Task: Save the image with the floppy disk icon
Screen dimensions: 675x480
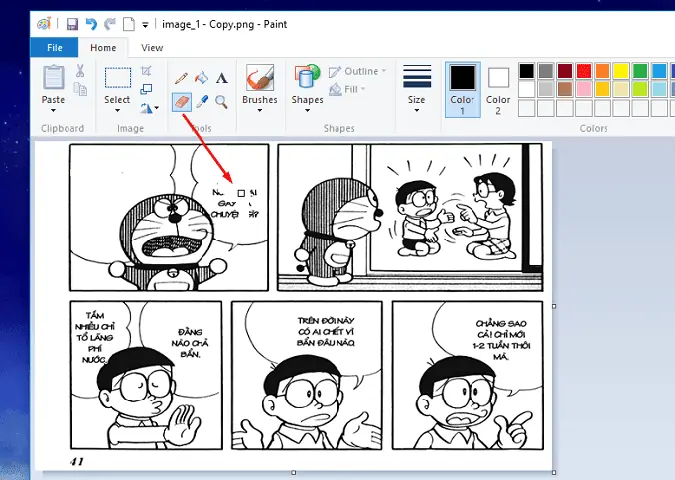Action: tap(72, 25)
